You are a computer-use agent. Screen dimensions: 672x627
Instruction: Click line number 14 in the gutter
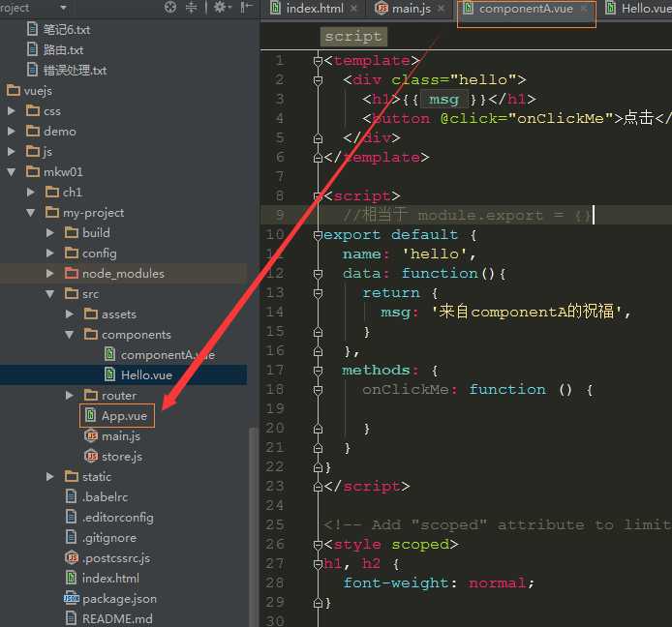click(275, 312)
